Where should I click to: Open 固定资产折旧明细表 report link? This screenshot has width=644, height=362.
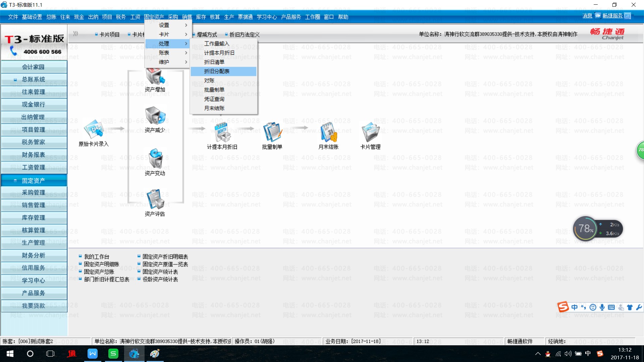point(165,257)
